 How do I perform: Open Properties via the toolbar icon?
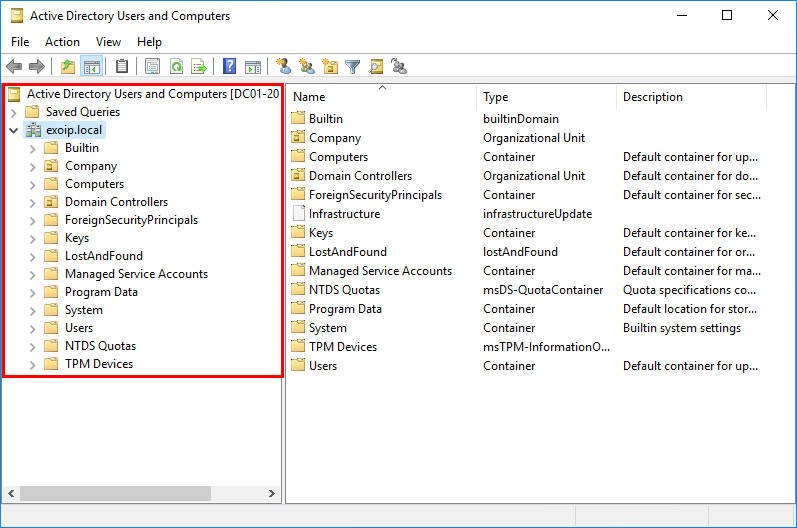(x=152, y=67)
